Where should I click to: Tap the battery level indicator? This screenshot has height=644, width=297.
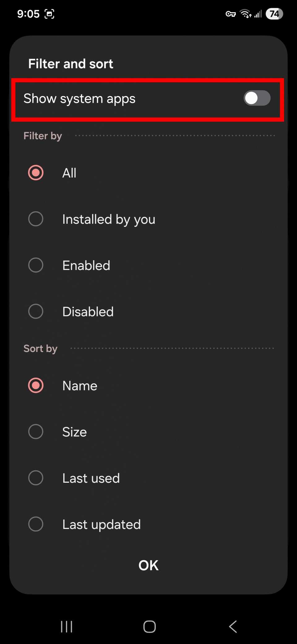[x=274, y=14]
